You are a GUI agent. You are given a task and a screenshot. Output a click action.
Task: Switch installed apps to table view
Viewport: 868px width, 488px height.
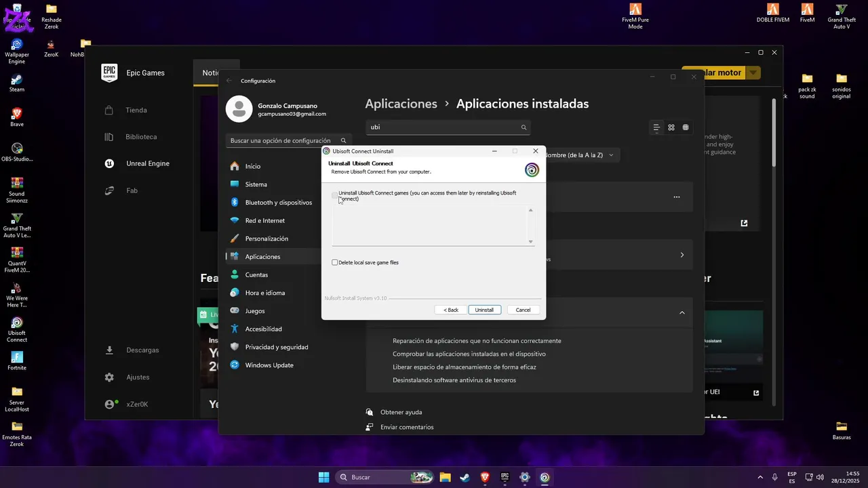point(686,127)
